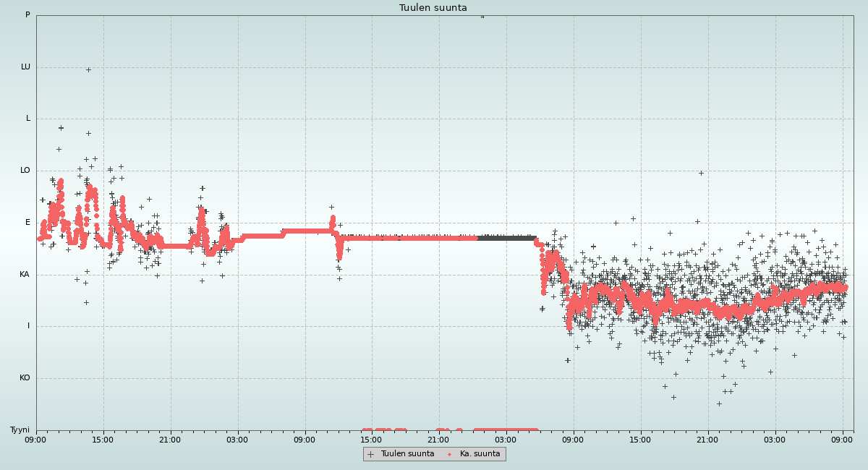Image resolution: width=868 pixels, height=470 pixels.
Task: Click the plus marker icon in the legend
Action: click(x=371, y=454)
